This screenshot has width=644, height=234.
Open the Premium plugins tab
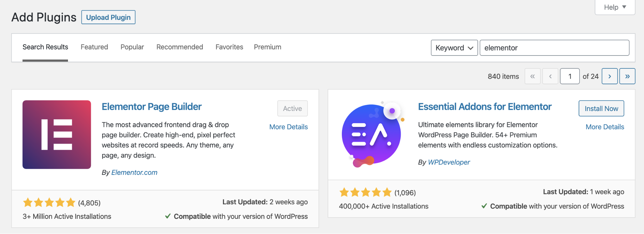[267, 47]
